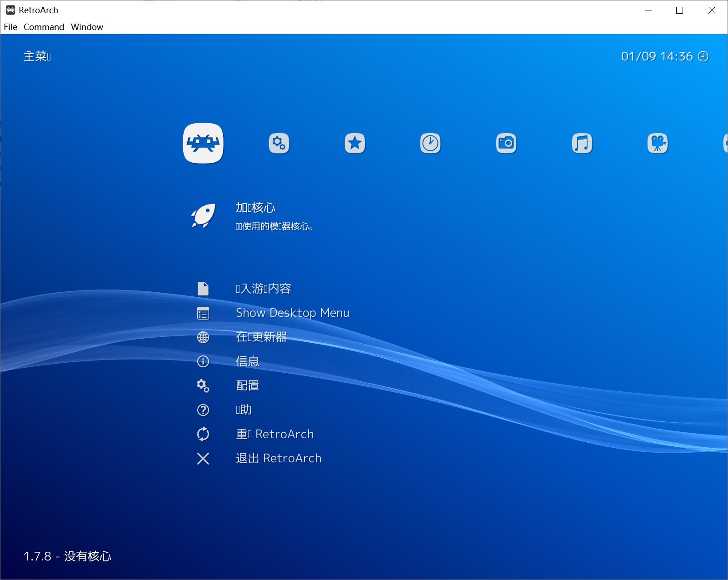Open the Settings gear tab at top
This screenshot has height=580, width=728.
tap(279, 143)
